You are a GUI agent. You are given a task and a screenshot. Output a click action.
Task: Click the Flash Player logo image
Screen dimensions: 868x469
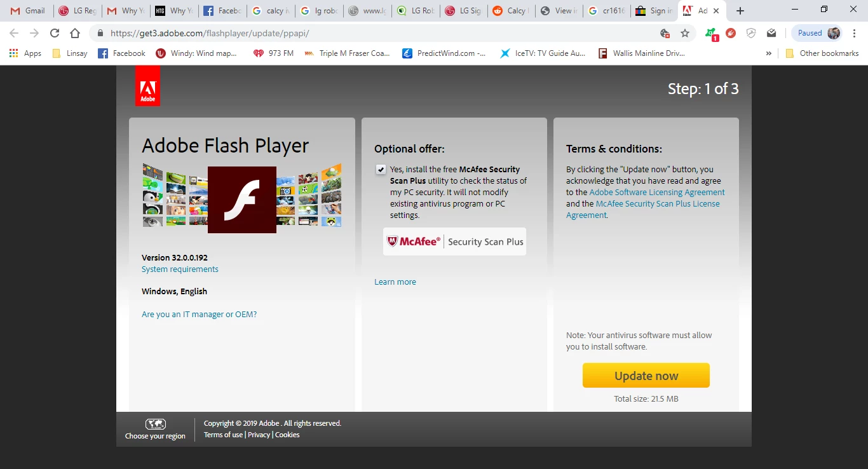(x=242, y=200)
